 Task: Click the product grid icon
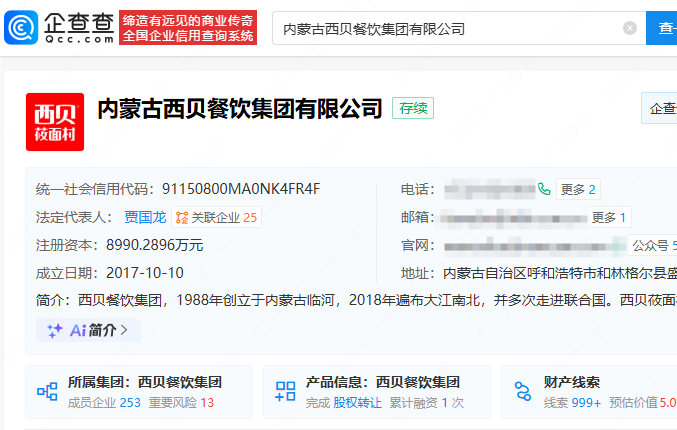tap(285, 391)
